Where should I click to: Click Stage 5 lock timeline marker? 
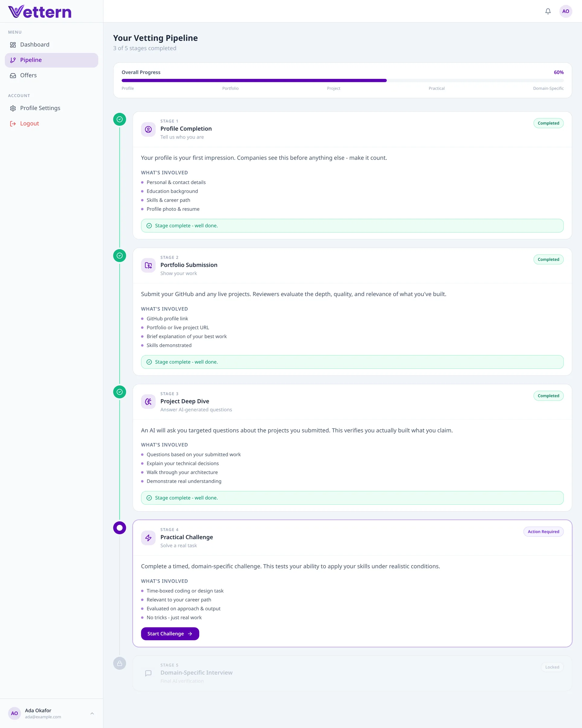[x=119, y=663]
